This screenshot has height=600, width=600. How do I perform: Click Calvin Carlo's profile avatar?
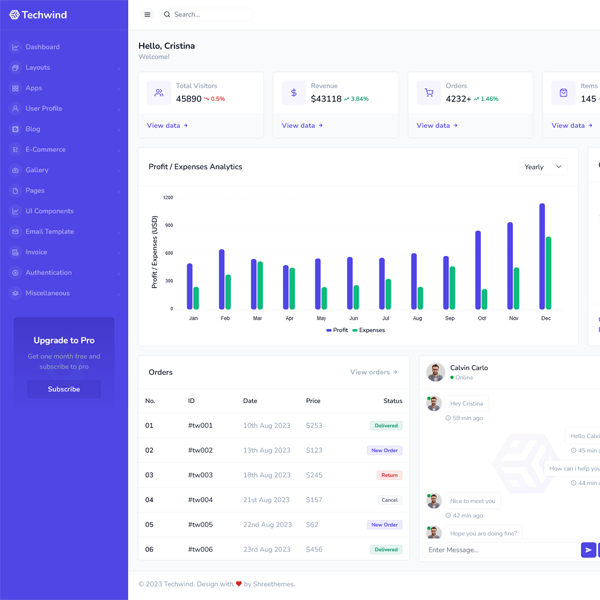tap(435, 372)
